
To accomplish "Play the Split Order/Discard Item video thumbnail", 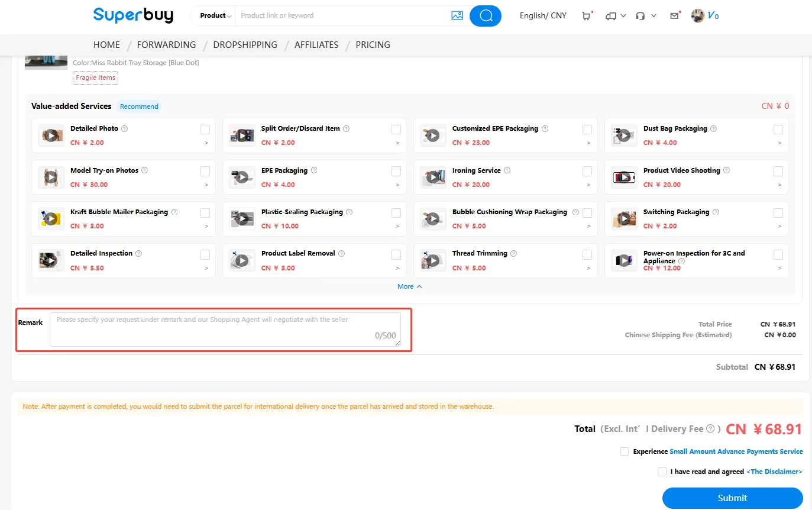I will [x=242, y=135].
